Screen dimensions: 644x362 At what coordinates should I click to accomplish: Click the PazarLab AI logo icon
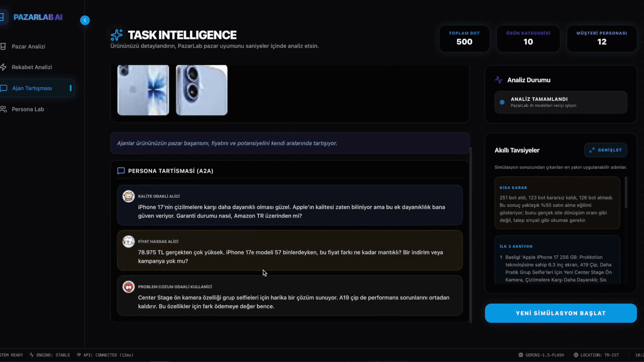pyautogui.click(x=2, y=17)
